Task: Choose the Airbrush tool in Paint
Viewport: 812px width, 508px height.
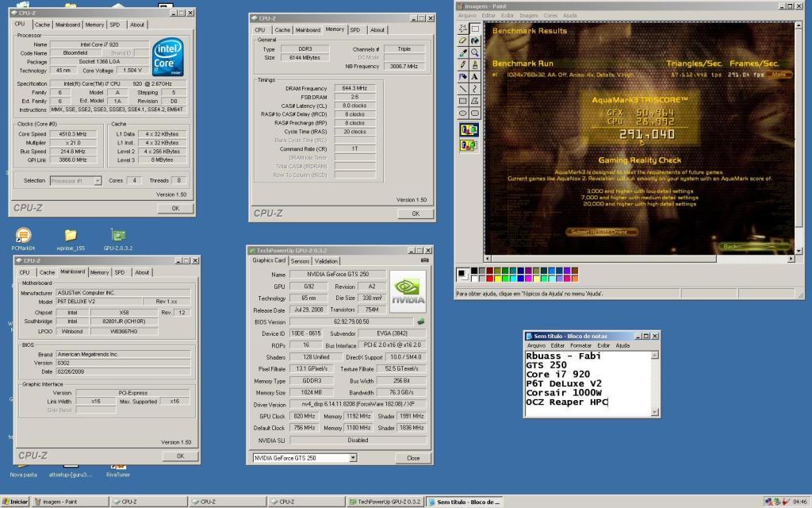Action: click(462, 77)
